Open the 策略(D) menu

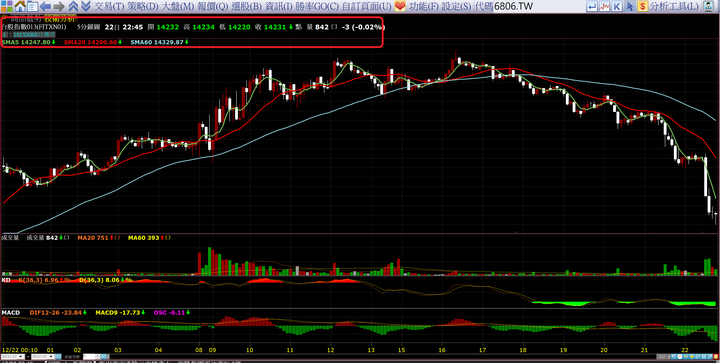click(142, 6)
